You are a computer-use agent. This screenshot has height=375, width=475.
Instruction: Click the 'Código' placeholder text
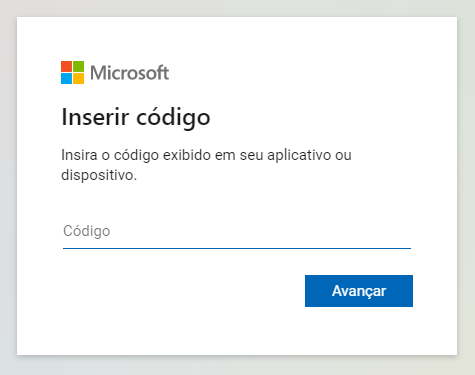[x=87, y=231]
